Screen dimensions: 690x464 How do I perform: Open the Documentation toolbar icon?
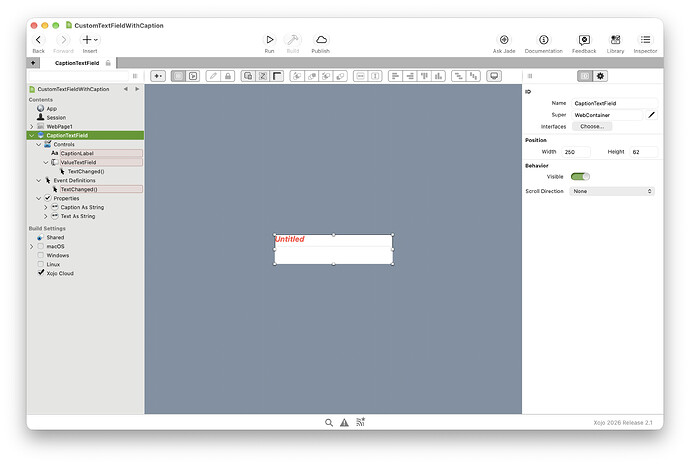[x=543, y=40]
